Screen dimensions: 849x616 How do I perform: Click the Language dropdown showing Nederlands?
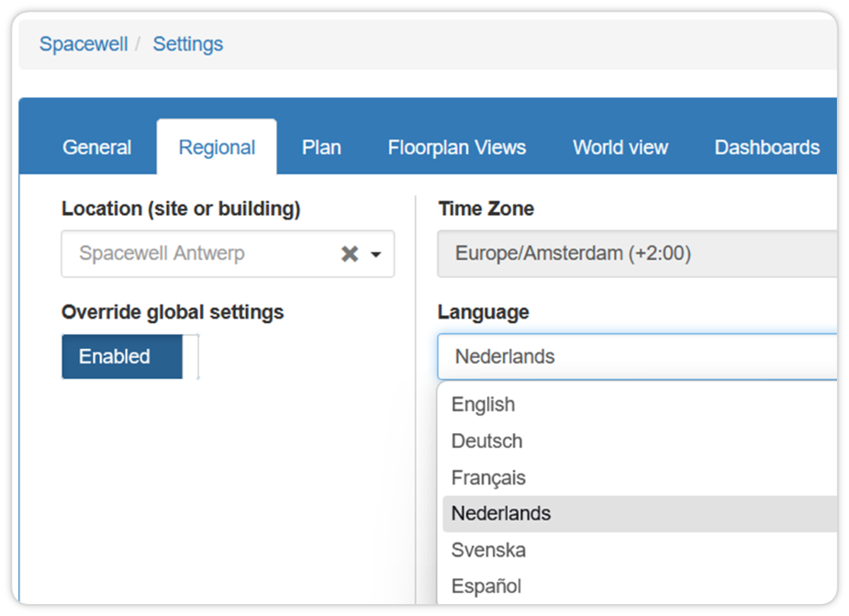coord(637,356)
